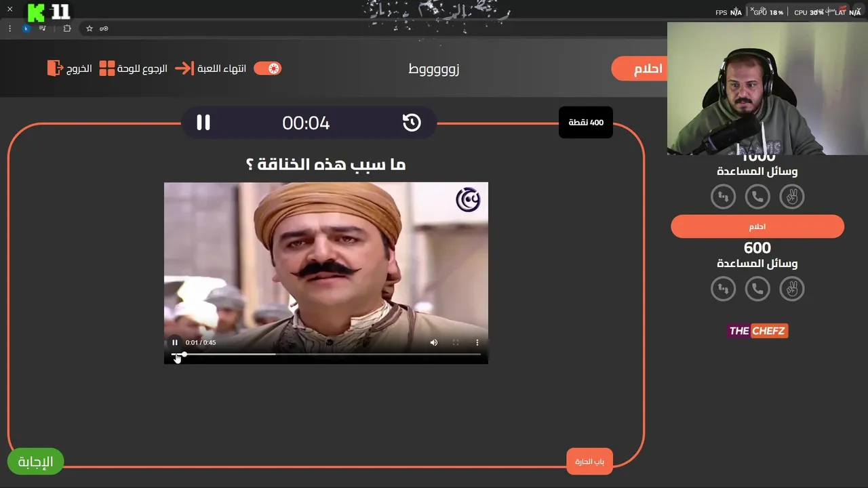The image size is (868, 488).
Task: Open the media control playlist icon
Action: 43,28
